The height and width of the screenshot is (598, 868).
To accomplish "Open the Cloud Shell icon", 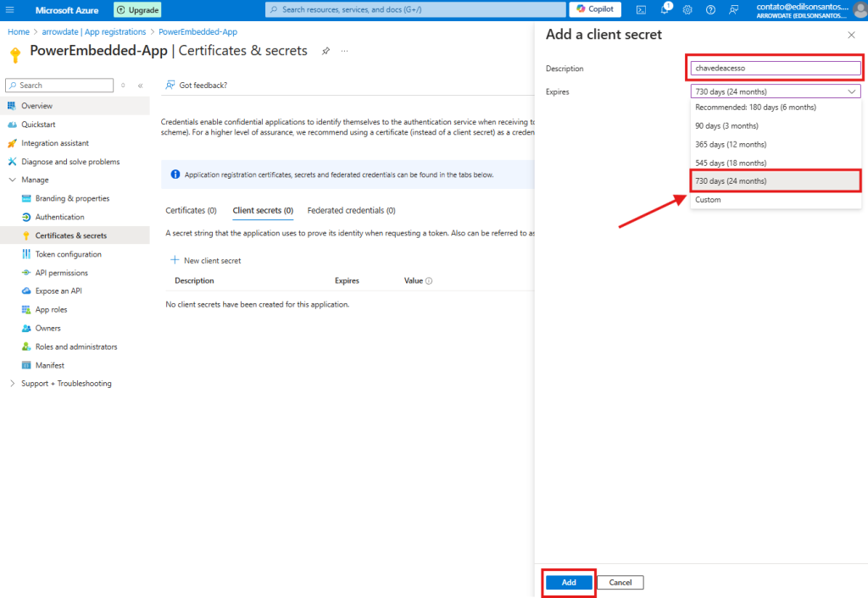I will (x=641, y=9).
